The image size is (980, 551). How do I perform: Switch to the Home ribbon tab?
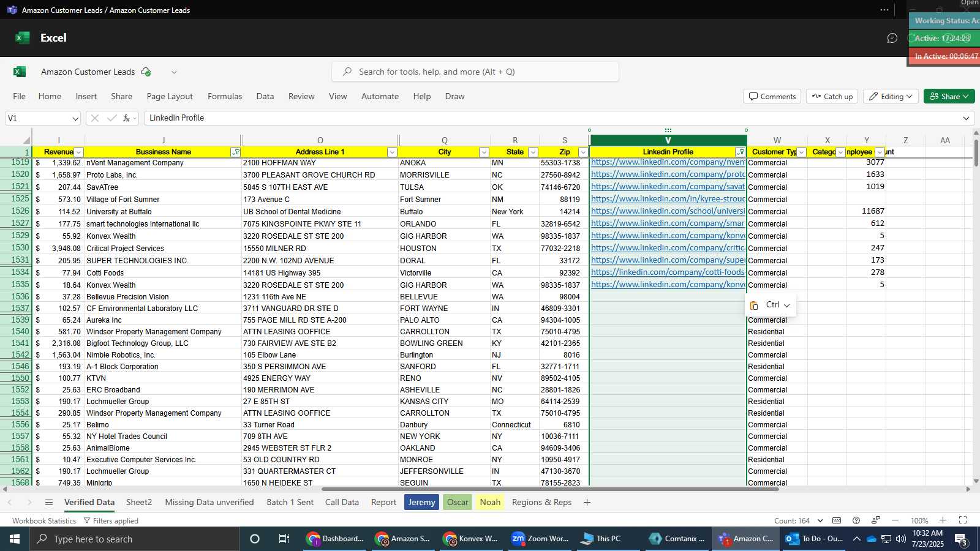click(x=50, y=96)
